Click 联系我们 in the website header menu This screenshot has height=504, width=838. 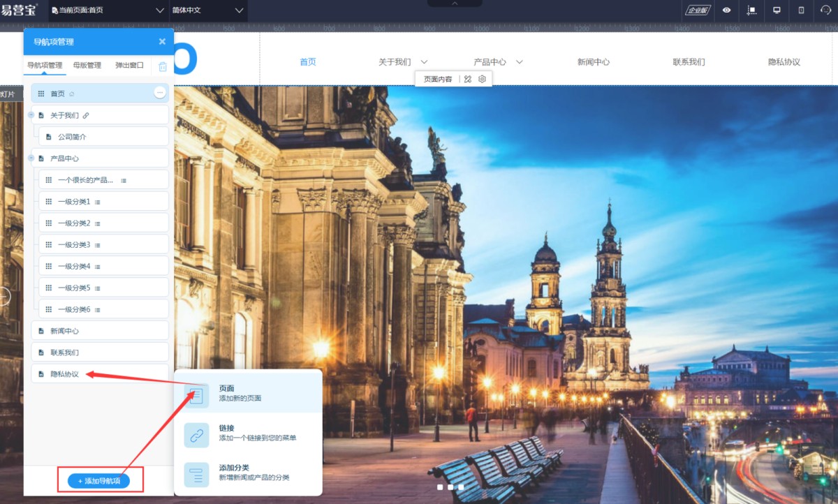(x=689, y=61)
